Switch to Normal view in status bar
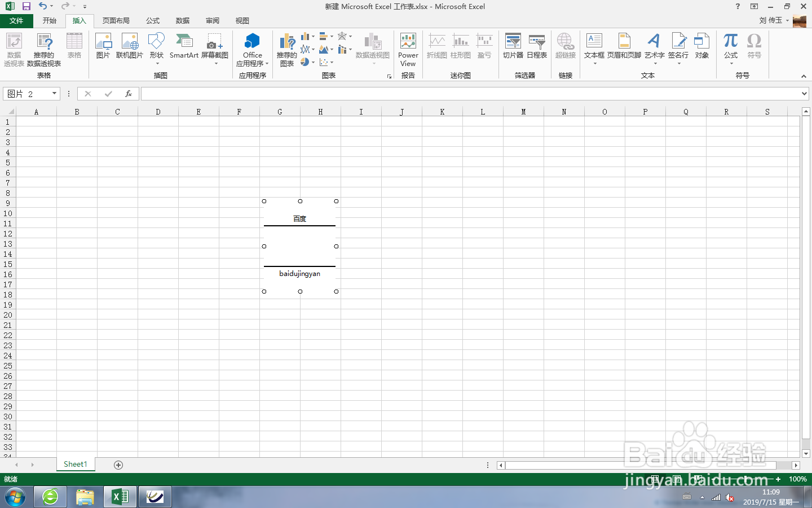 [655, 479]
